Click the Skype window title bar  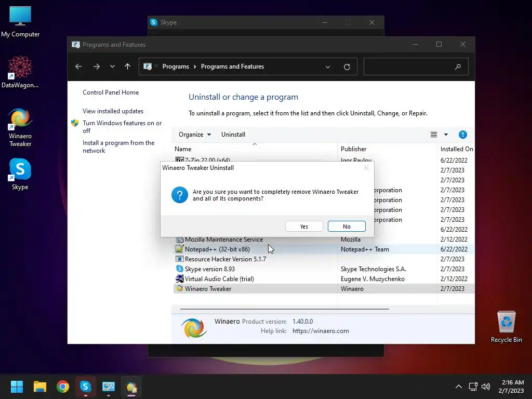coord(265,22)
